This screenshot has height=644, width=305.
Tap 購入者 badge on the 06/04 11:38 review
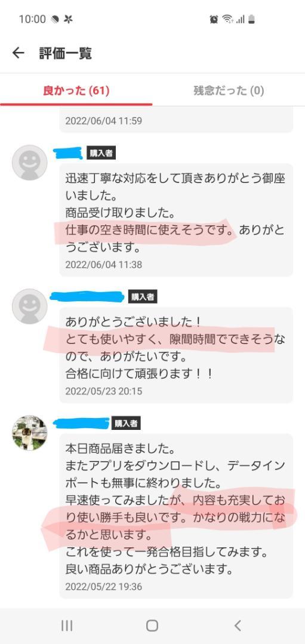[x=101, y=153]
